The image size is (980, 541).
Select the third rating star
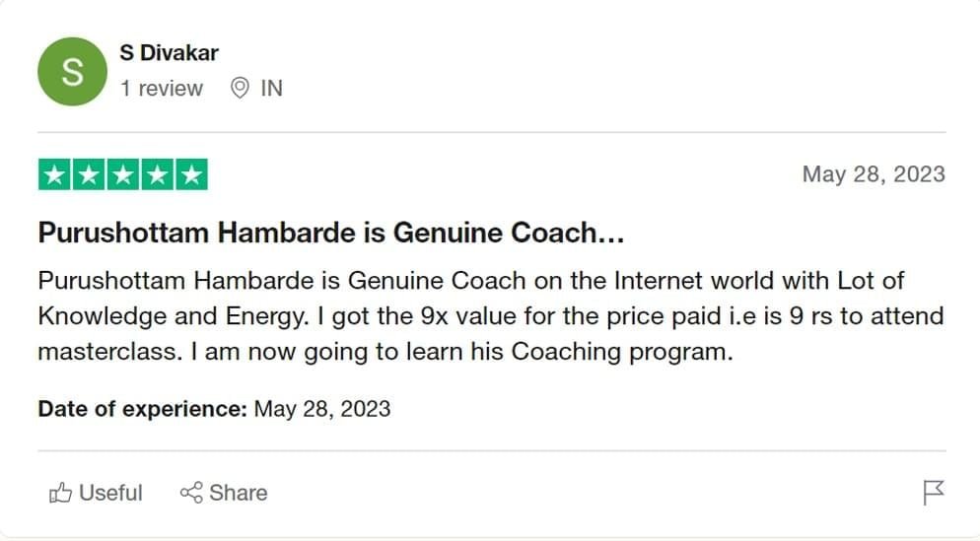(123, 175)
